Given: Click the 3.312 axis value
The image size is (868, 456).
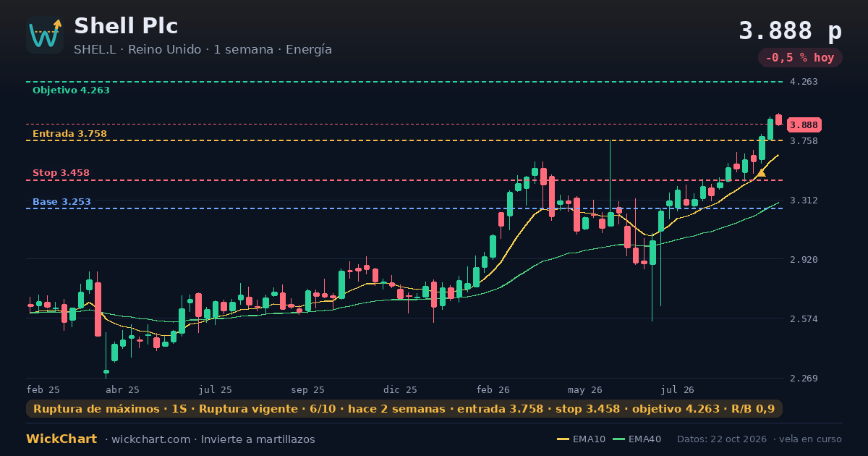Looking at the screenshot, I should point(804,200).
